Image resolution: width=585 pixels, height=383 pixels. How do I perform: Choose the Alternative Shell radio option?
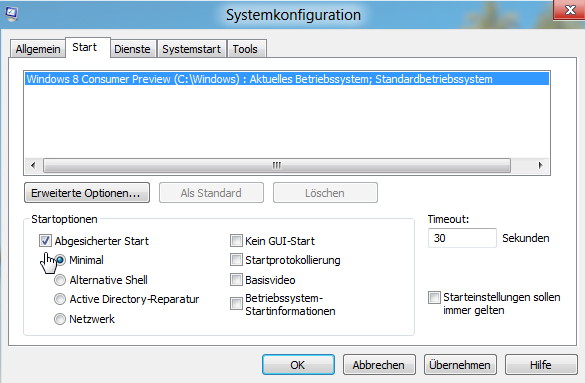click(60, 280)
